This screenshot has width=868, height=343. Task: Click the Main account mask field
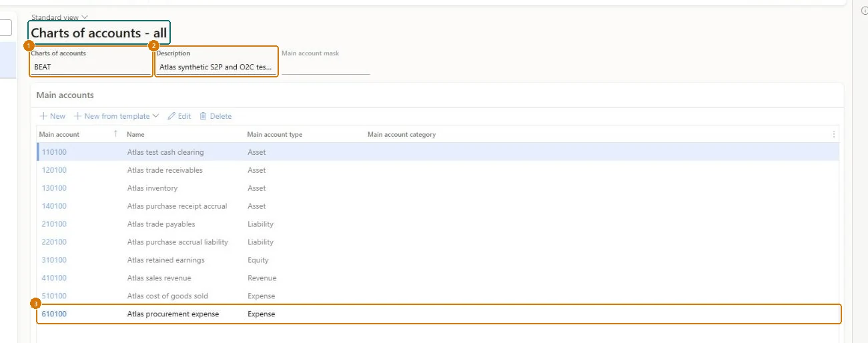coord(326,67)
